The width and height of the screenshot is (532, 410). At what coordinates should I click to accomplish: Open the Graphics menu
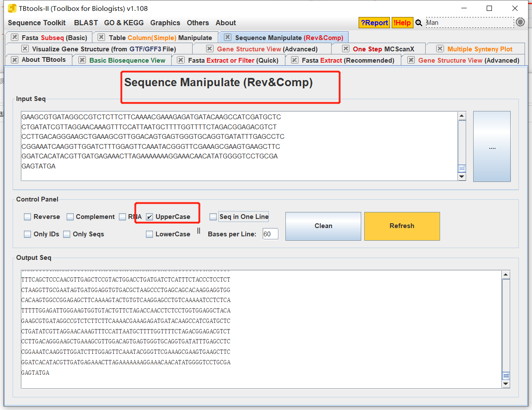coord(165,23)
